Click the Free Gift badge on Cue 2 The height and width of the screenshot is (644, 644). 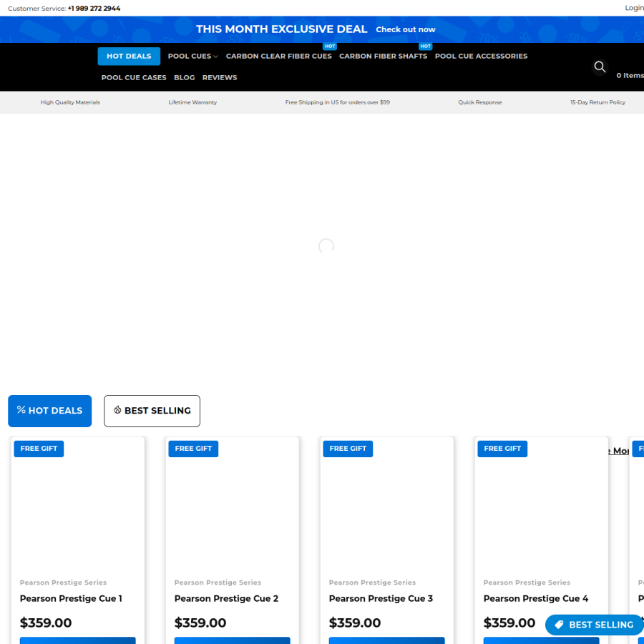(x=193, y=449)
